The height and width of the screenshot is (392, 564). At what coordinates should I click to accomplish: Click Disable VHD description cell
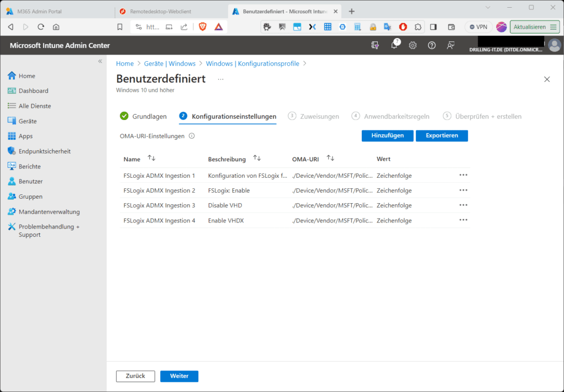click(225, 205)
